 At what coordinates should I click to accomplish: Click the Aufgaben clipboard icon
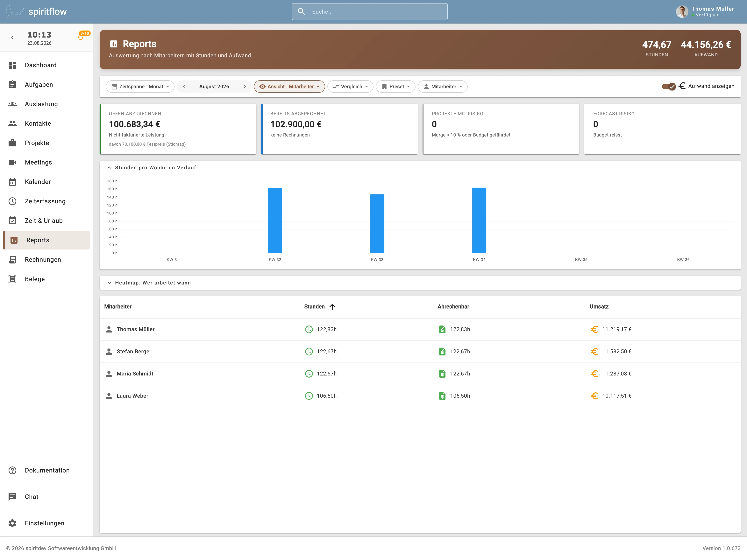coord(12,84)
